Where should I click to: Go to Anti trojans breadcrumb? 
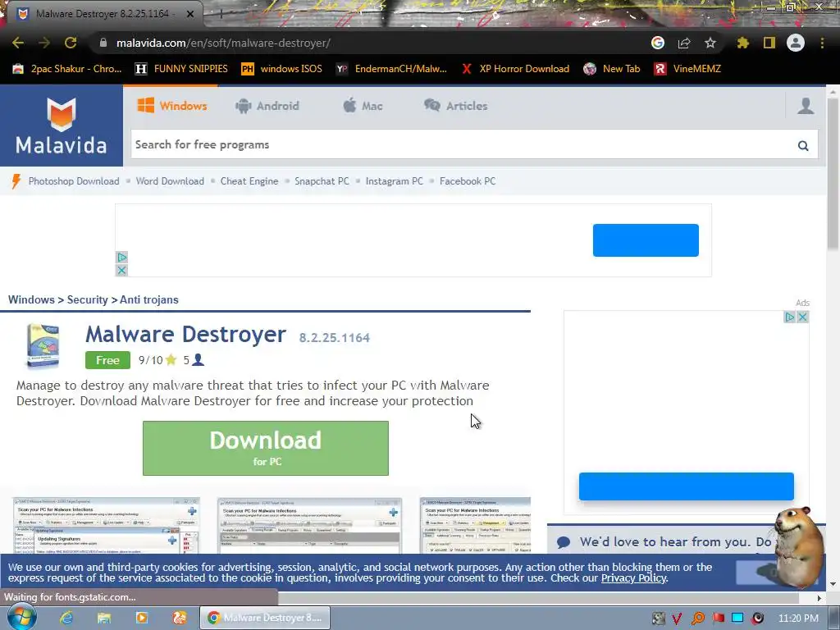click(x=149, y=300)
